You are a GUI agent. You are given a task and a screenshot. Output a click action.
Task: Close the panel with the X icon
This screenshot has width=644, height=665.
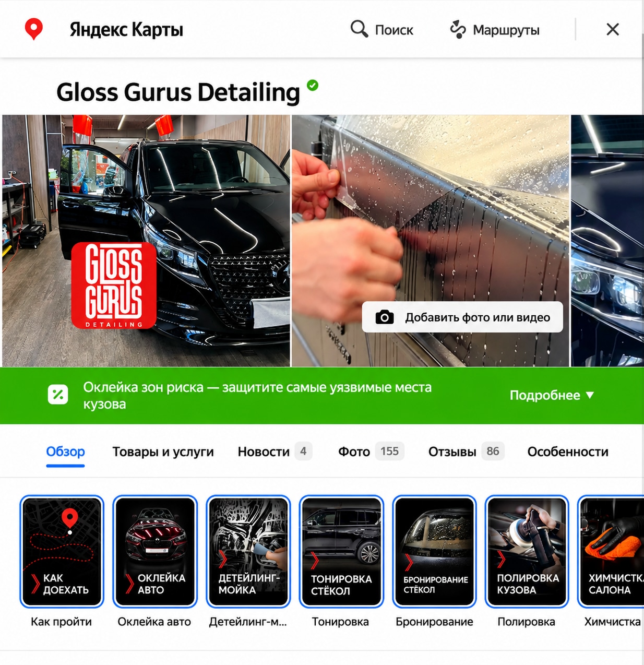[613, 29]
